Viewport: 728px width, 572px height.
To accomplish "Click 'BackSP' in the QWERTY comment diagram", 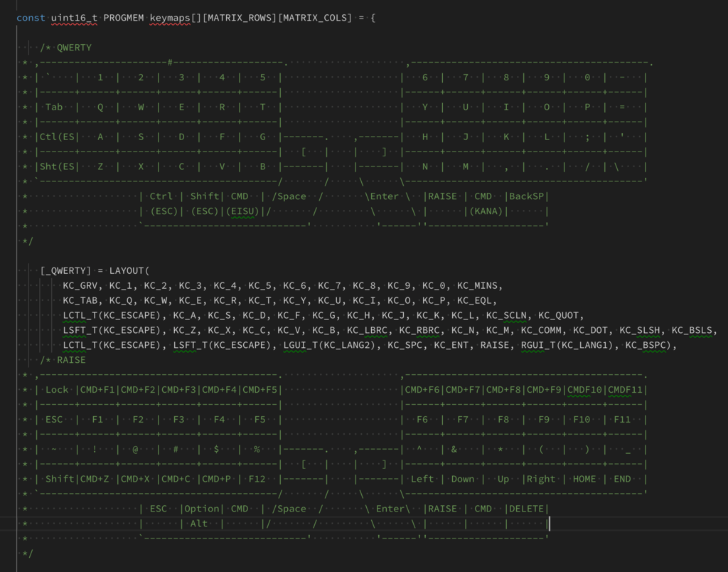I will (527, 196).
